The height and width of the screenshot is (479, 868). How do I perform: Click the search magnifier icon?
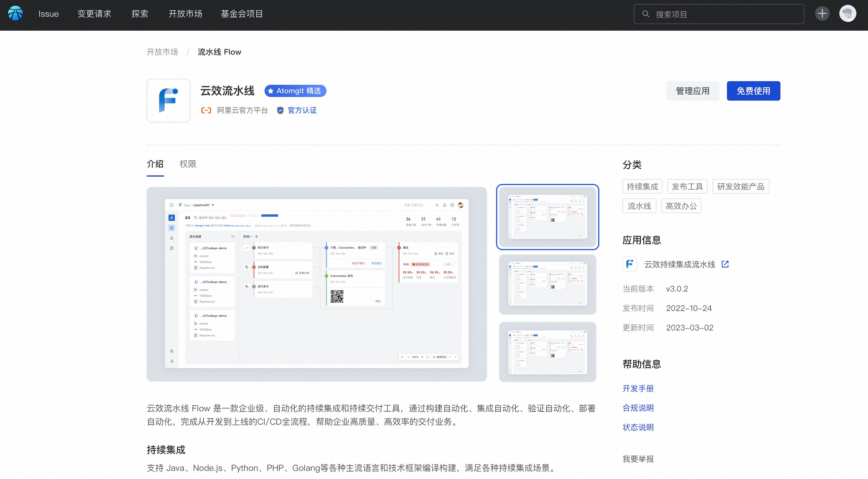[x=645, y=14]
